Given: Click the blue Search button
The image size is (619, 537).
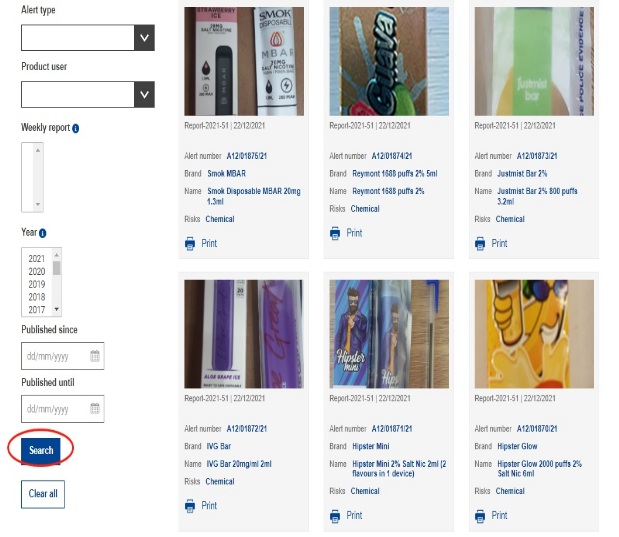Looking at the screenshot, I should 41,450.
